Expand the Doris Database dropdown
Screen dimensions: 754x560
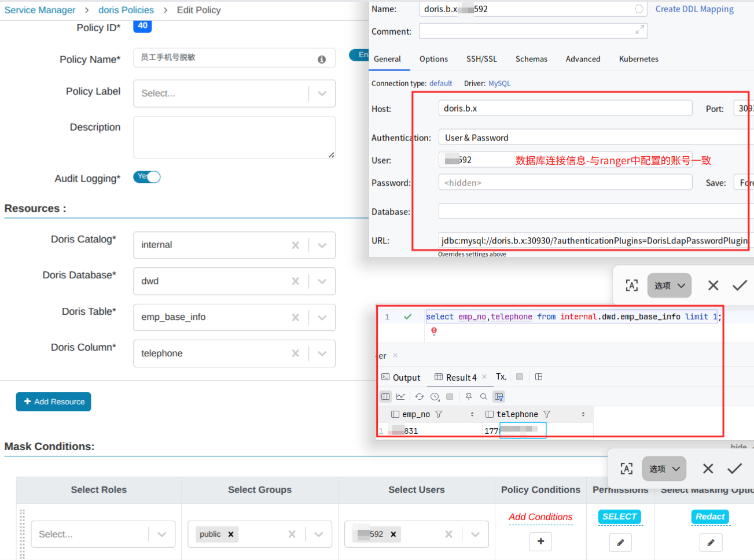pyautogui.click(x=322, y=281)
